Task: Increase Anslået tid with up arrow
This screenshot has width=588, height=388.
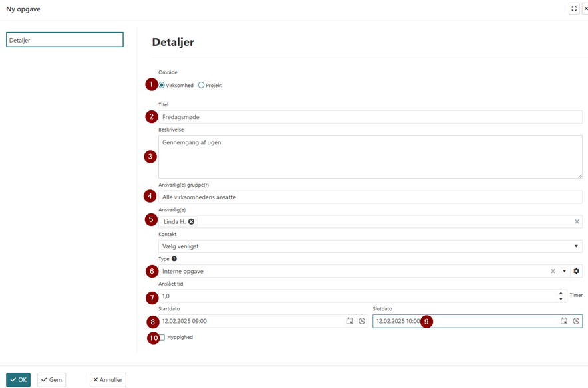Action: tap(561, 293)
